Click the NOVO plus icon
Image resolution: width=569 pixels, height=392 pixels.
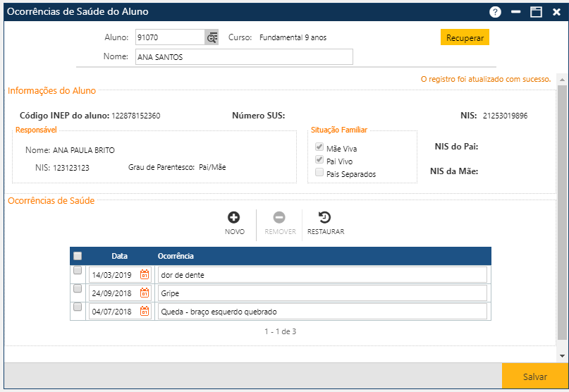click(x=234, y=218)
